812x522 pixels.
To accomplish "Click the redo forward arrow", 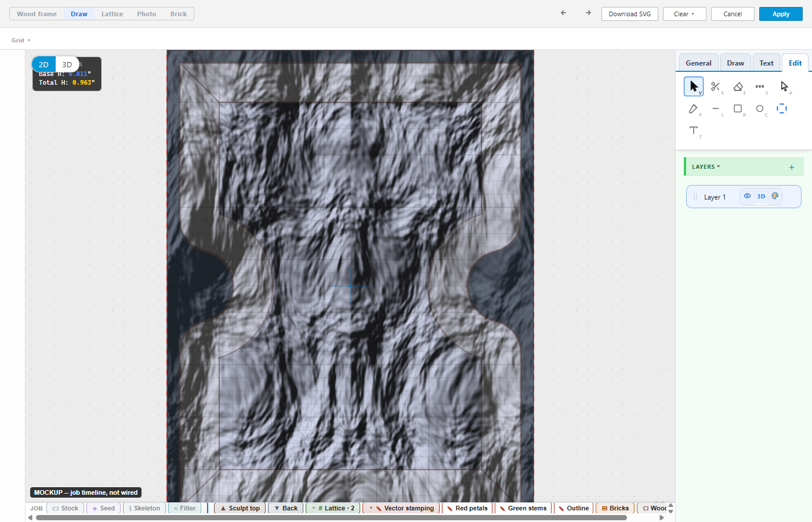I will pos(588,13).
